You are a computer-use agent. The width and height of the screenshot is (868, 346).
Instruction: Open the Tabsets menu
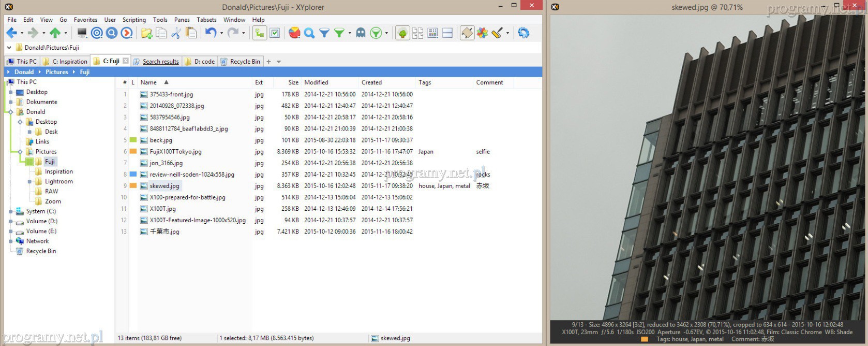[206, 20]
